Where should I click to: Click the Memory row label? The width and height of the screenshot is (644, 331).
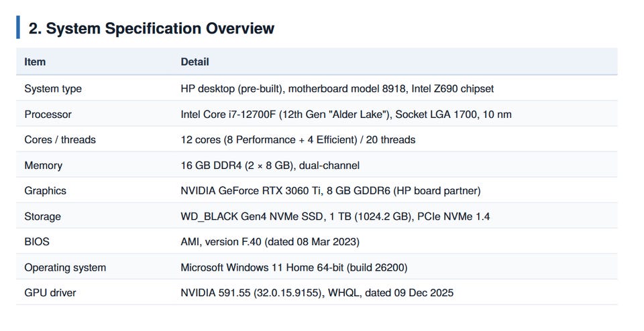tap(44, 165)
